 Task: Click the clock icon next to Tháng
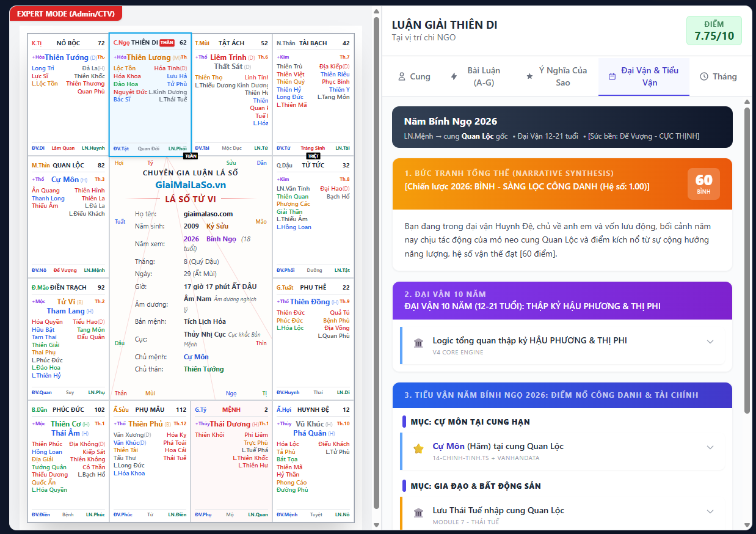pos(704,77)
